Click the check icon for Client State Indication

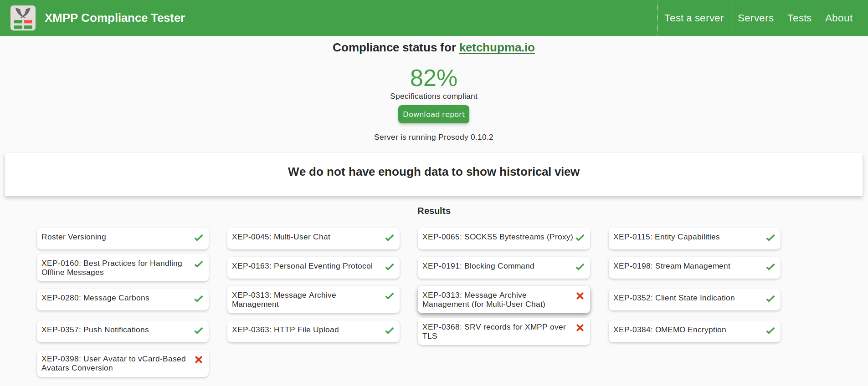(x=770, y=299)
